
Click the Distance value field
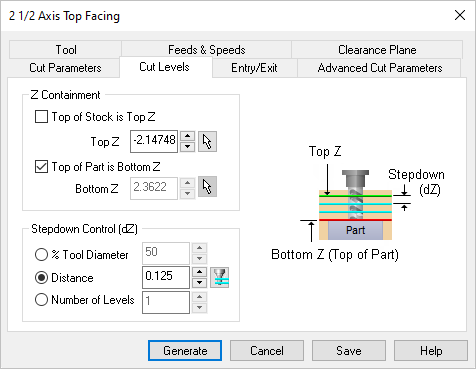tap(166, 277)
